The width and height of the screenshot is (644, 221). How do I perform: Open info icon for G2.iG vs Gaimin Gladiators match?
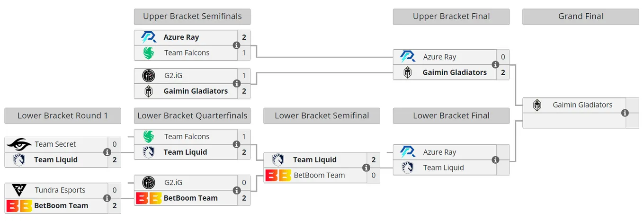(x=236, y=83)
